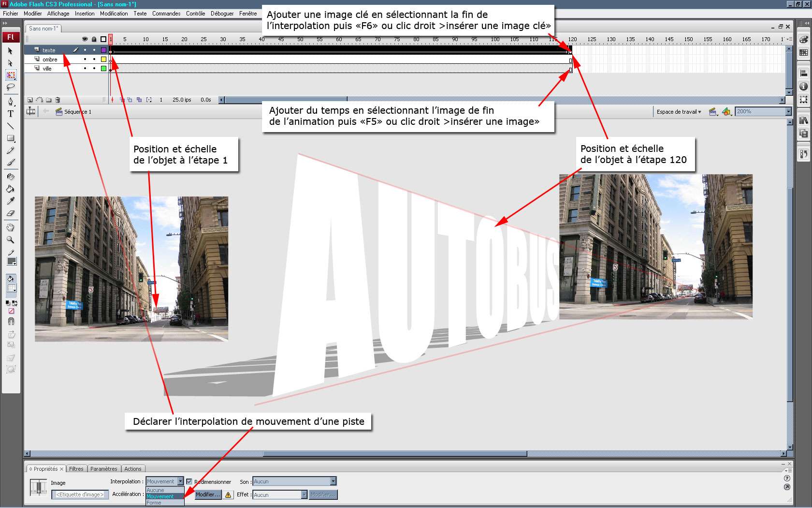The height and width of the screenshot is (508, 812).
Task: Click the insert layer folder icon
Action: pos(48,100)
